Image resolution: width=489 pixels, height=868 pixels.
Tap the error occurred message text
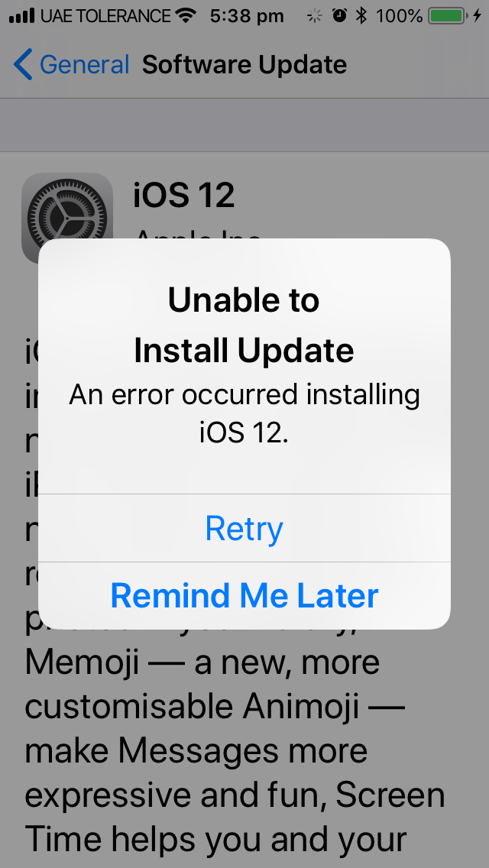[x=244, y=414]
